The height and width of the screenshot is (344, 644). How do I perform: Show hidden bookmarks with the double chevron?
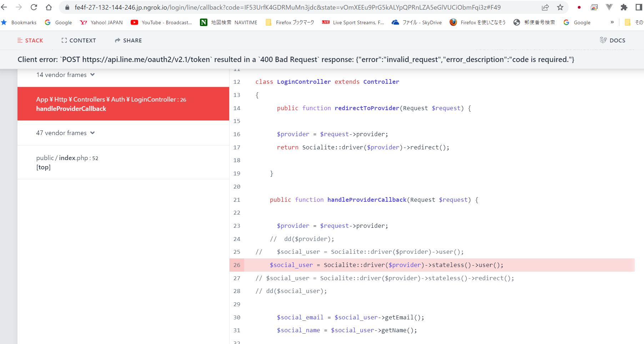coord(612,22)
